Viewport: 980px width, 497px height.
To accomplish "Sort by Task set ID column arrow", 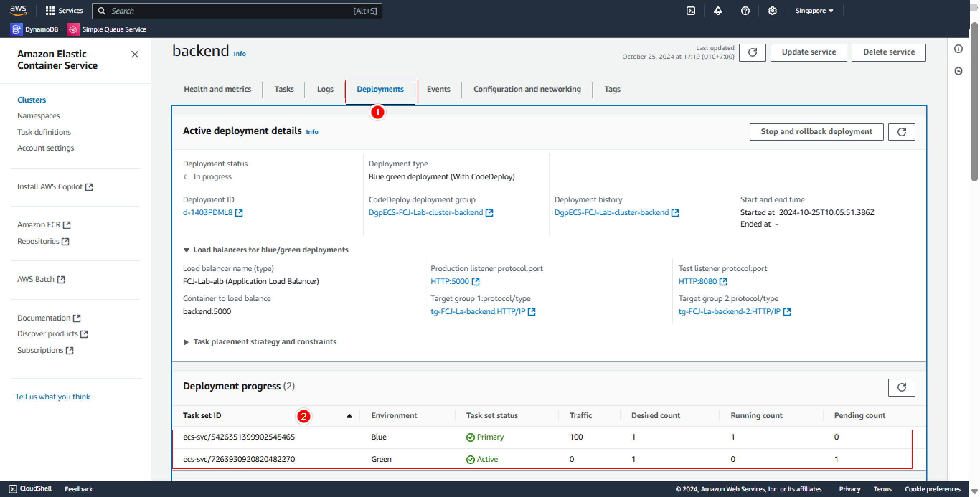I will (x=349, y=416).
